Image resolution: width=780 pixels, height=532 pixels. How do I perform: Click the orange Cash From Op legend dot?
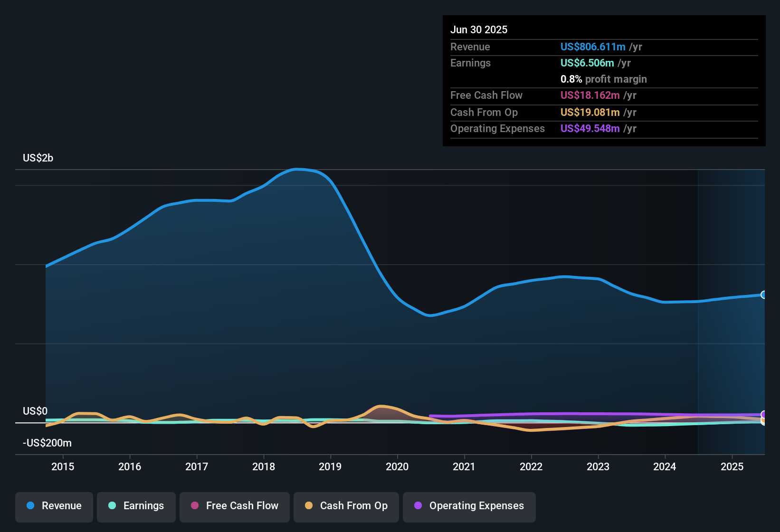[x=308, y=506]
